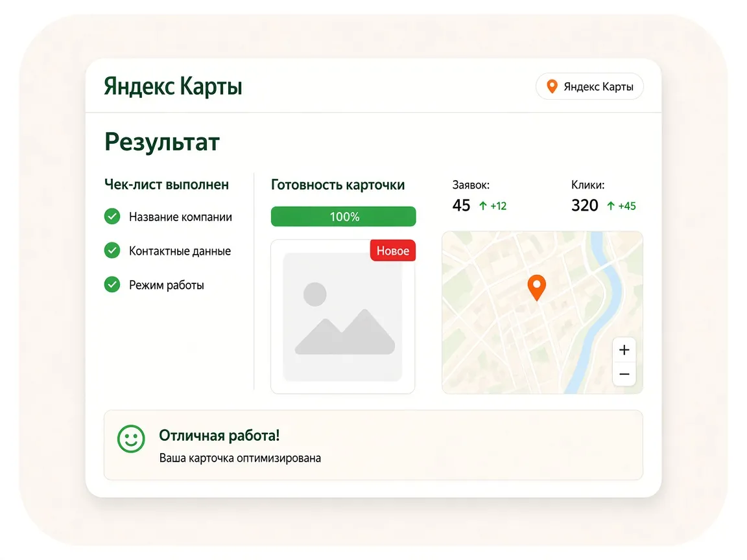The width and height of the screenshot is (747, 560).
Task: Click the green smiley face icon
Action: 131,439
